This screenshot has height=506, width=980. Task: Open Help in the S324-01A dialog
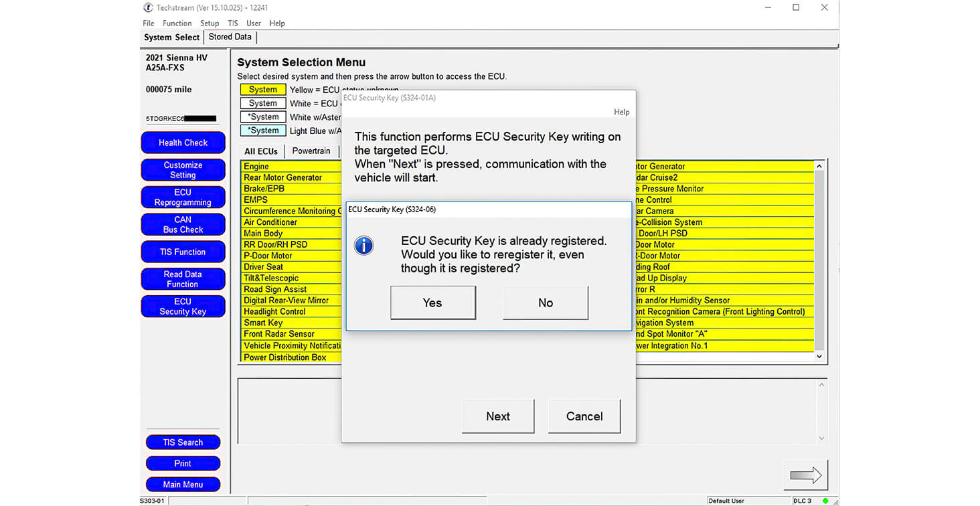621,112
